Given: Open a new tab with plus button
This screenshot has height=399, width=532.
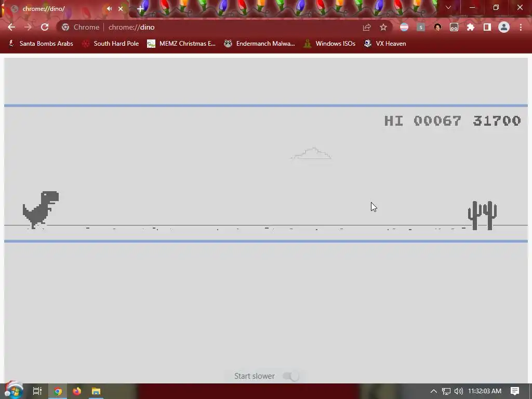Looking at the screenshot, I should pyautogui.click(x=140, y=9).
